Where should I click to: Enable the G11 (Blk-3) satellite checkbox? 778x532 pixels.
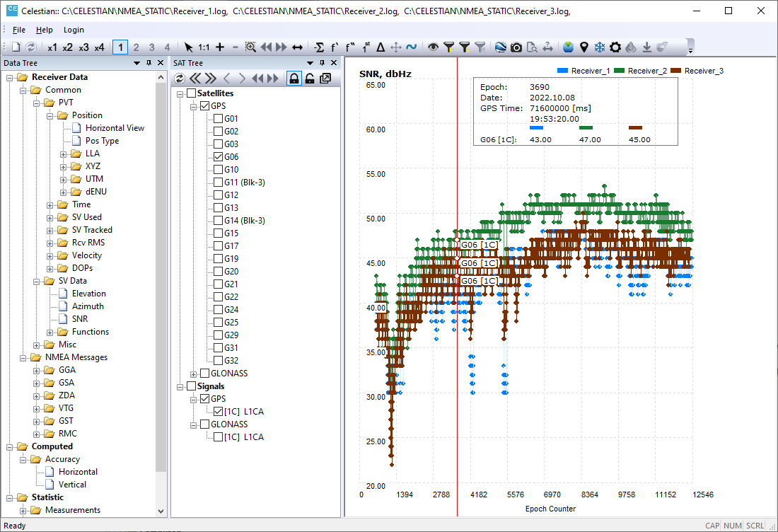[x=218, y=183]
